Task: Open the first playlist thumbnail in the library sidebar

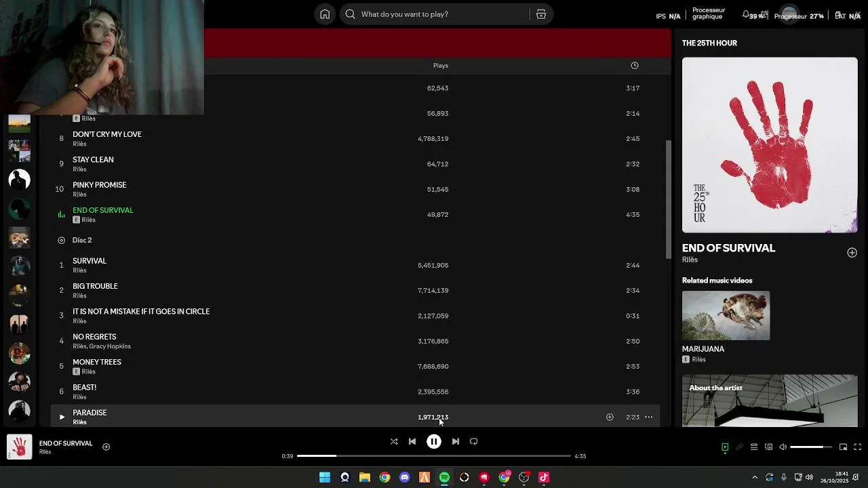Action: point(19,123)
